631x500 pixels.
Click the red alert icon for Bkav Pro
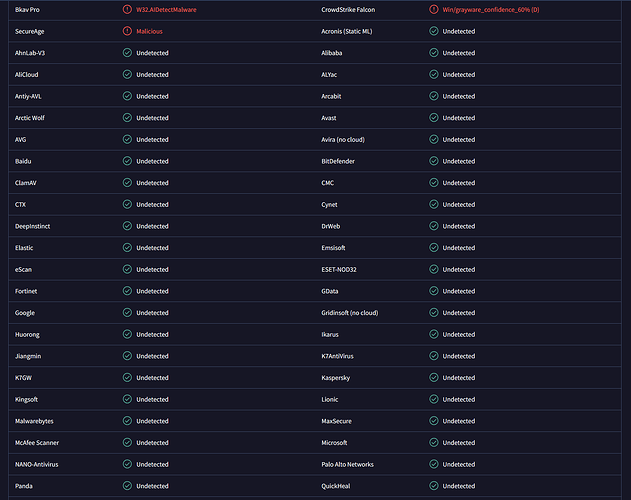(127, 9)
